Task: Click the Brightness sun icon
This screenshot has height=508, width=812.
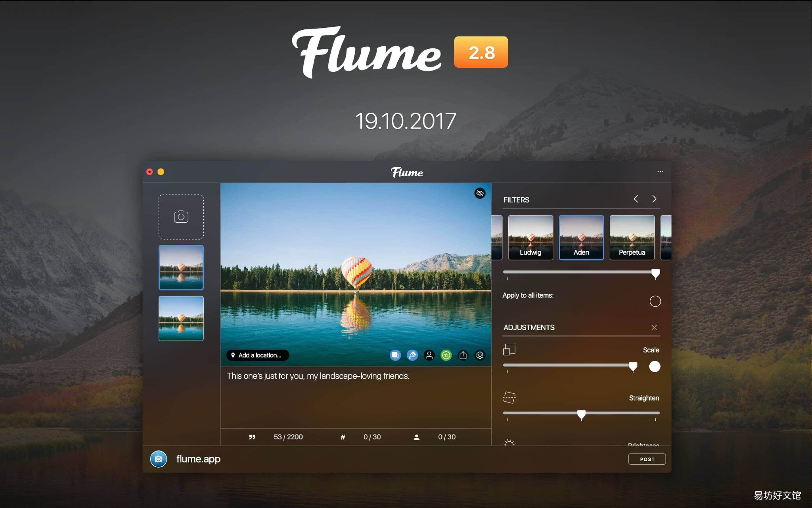Action: tap(509, 442)
